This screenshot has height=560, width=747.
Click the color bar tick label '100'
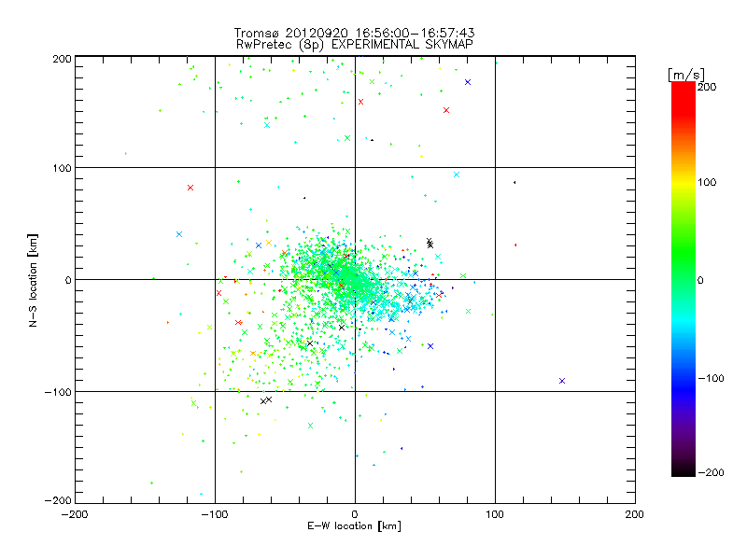pos(707,182)
